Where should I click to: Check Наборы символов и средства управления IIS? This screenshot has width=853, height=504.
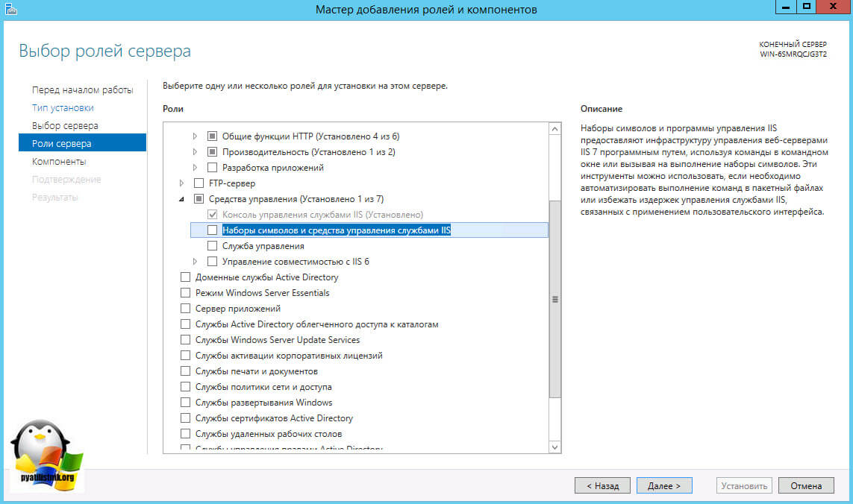point(212,230)
